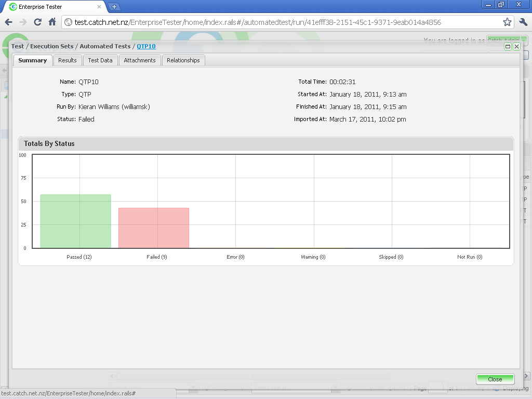This screenshot has width=532, height=399.
Task: Select the Summary tab
Action: click(x=33, y=60)
